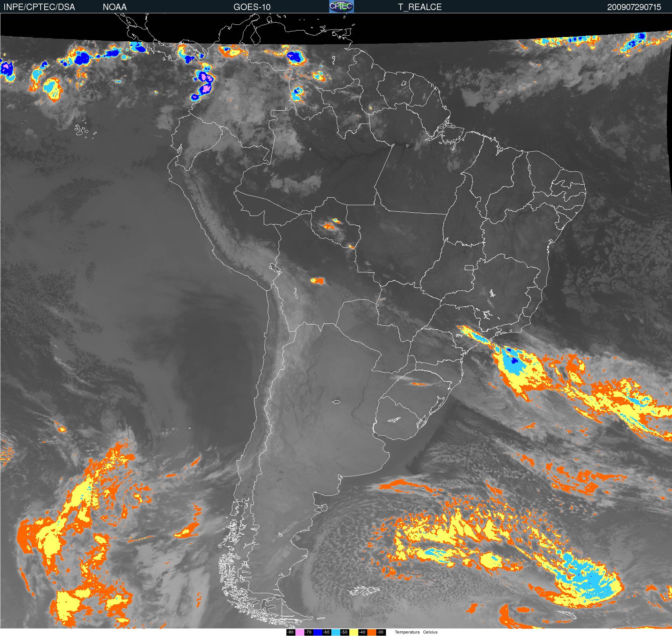
Task: Click the Falkland Islands outline
Action: click(x=364, y=590)
